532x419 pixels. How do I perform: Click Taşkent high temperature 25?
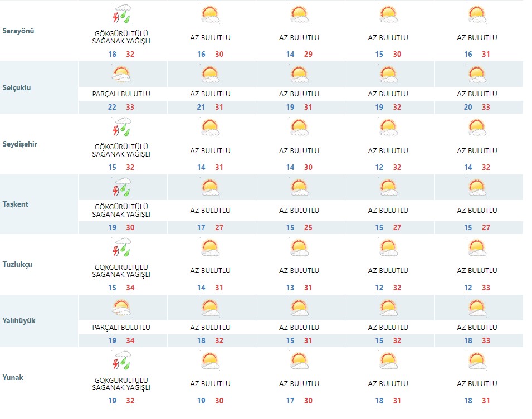point(308,228)
